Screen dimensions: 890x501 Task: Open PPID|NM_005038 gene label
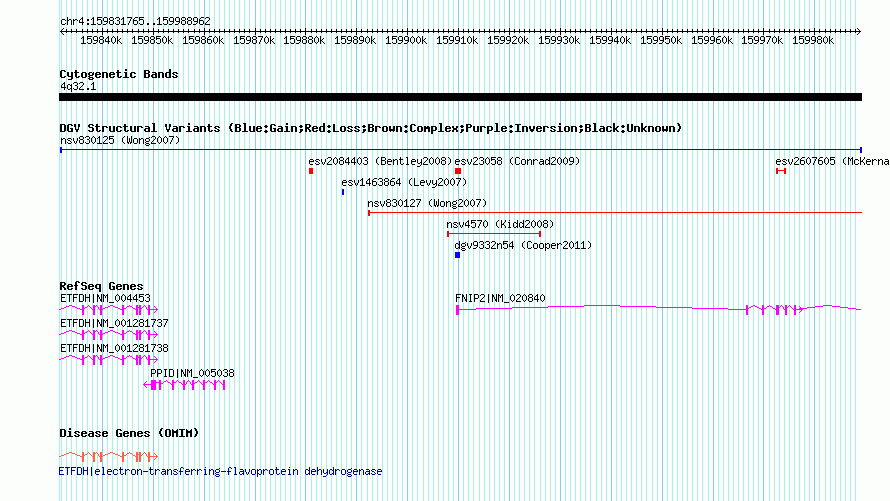tap(192, 373)
